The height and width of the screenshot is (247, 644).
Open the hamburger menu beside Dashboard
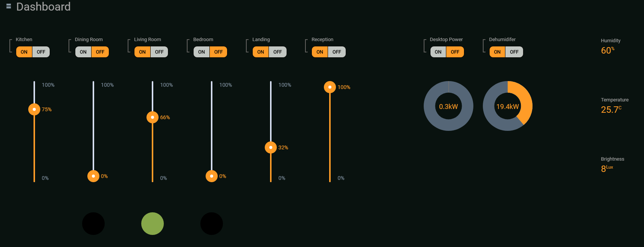[8, 6]
